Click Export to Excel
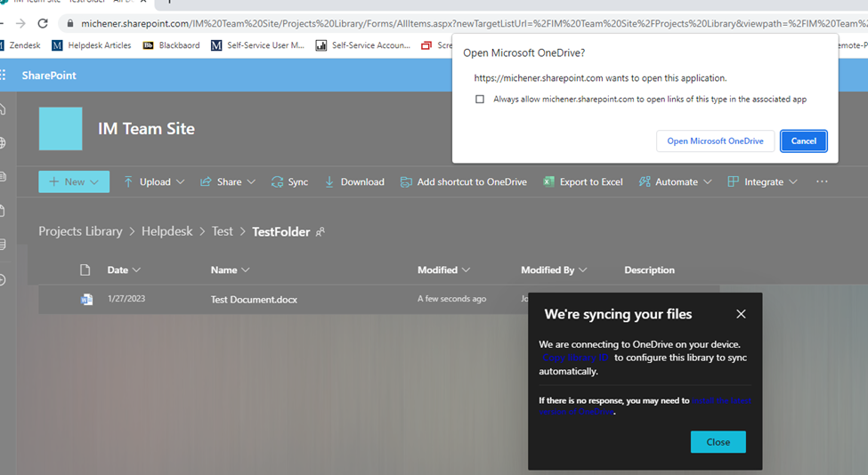Screen dimensions: 868x475 pyautogui.click(x=583, y=182)
